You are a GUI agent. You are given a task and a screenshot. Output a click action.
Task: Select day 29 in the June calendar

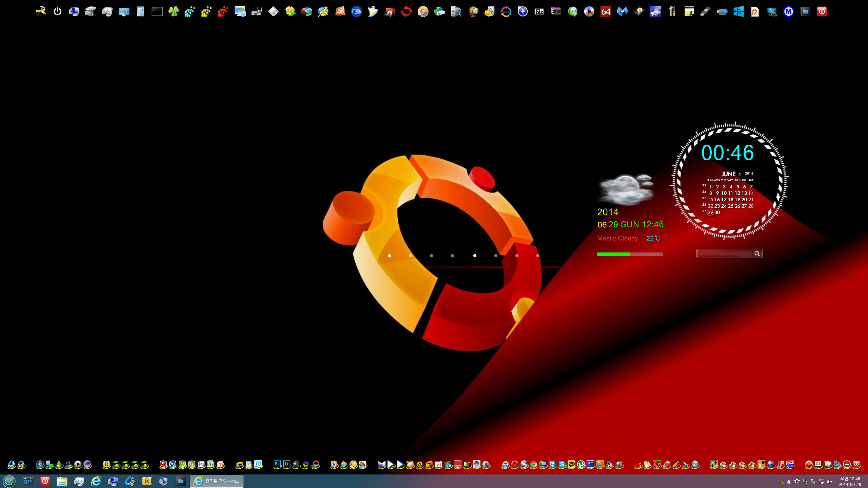point(710,212)
